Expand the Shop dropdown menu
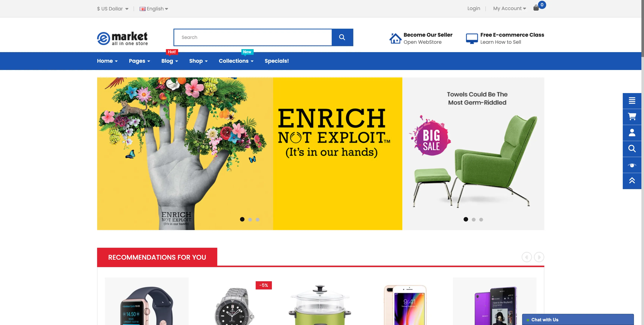Image resolution: width=644 pixels, height=325 pixels. (198, 61)
